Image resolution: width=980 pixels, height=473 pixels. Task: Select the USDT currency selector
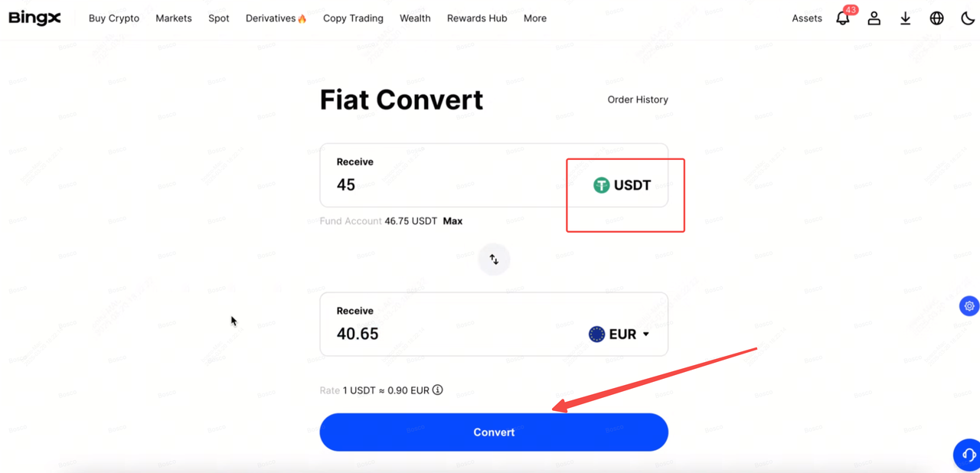click(622, 185)
